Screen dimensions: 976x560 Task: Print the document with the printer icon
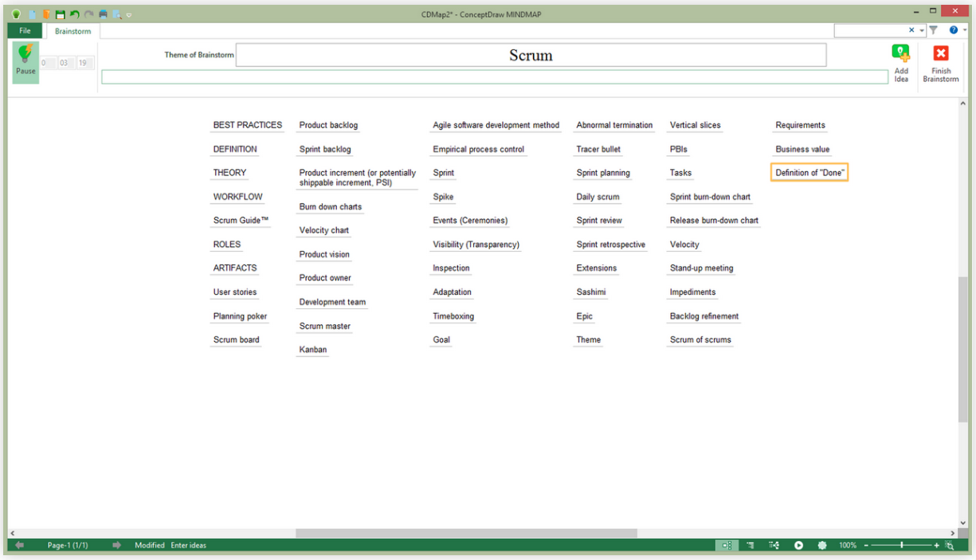point(103,14)
